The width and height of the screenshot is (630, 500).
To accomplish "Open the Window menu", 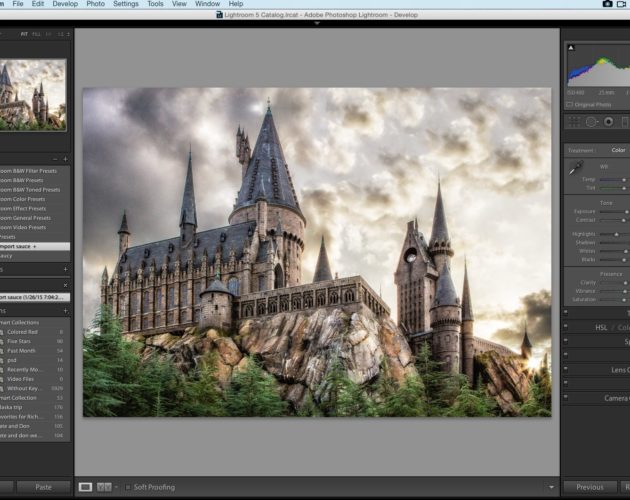I will click(207, 4).
